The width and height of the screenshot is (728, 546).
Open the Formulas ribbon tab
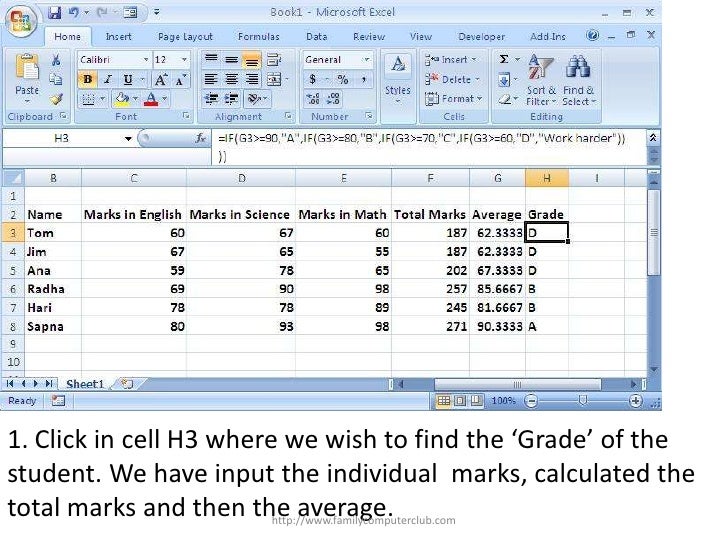259,37
